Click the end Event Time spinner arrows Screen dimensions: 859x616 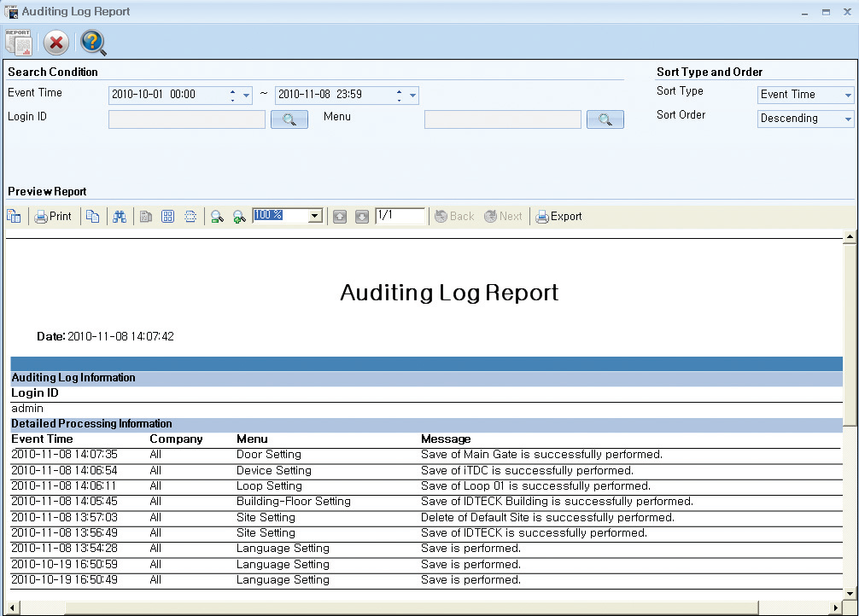pyautogui.click(x=399, y=96)
